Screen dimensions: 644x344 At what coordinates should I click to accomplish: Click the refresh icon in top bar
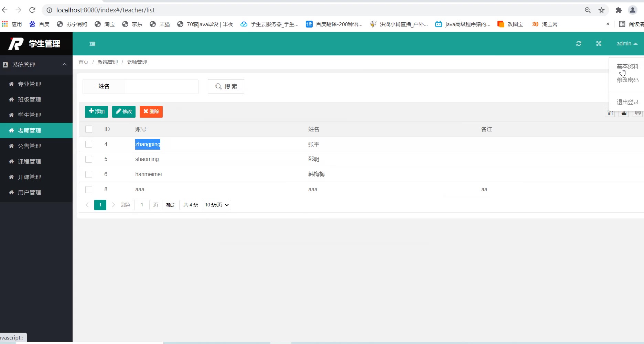click(x=579, y=43)
